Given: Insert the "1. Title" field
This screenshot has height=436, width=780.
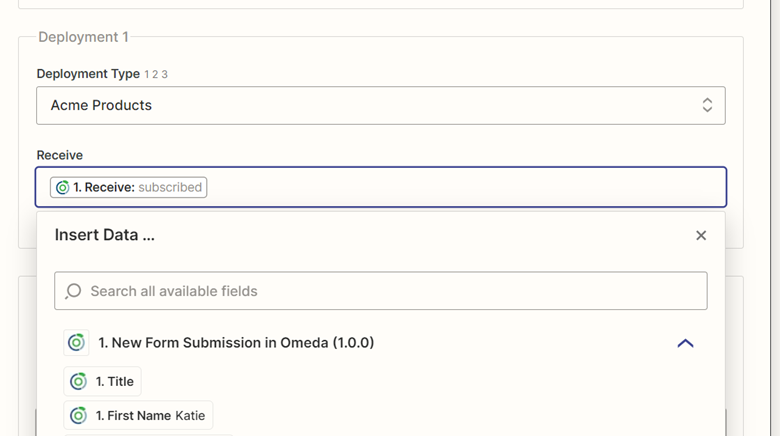Looking at the screenshot, I should [114, 381].
